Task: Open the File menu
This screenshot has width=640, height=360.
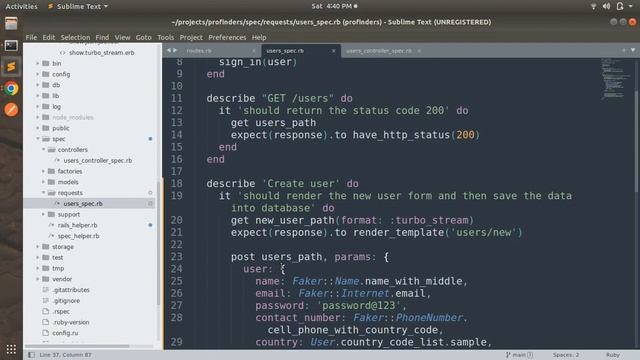Action: pos(31,37)
